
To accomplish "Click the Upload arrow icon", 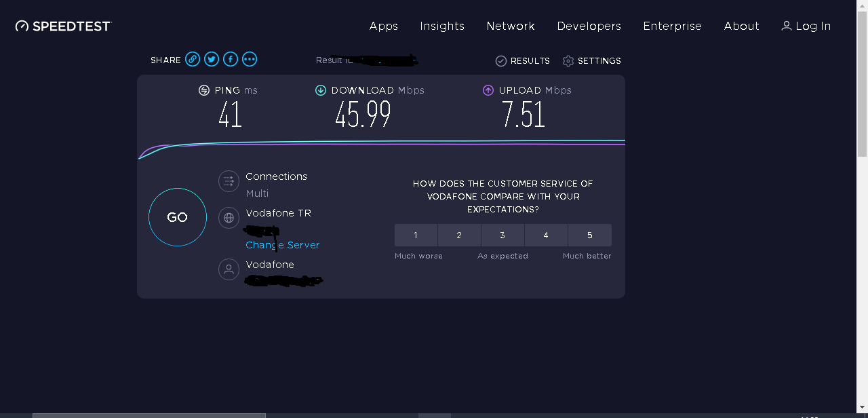I will [488, 90].
